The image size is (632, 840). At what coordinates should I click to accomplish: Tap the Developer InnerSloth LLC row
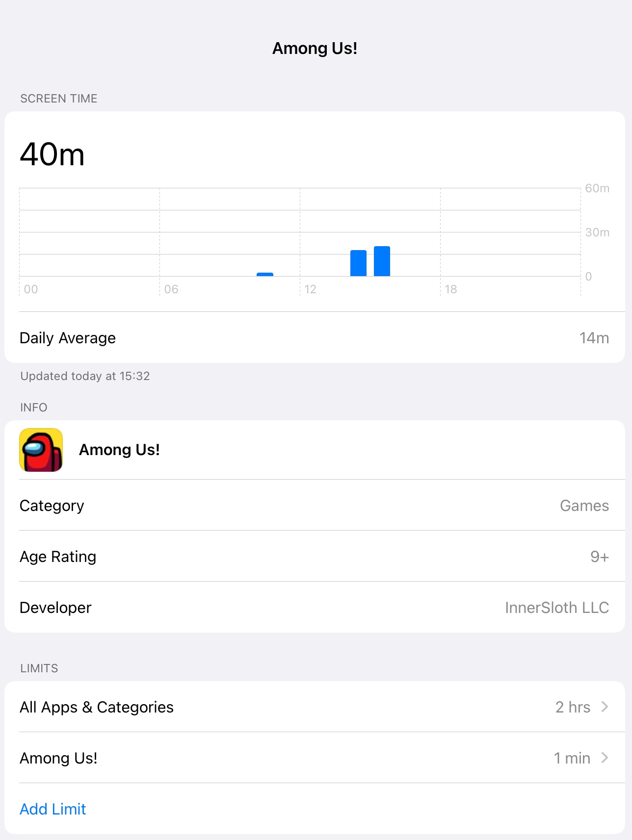click(x=315, y=607)
